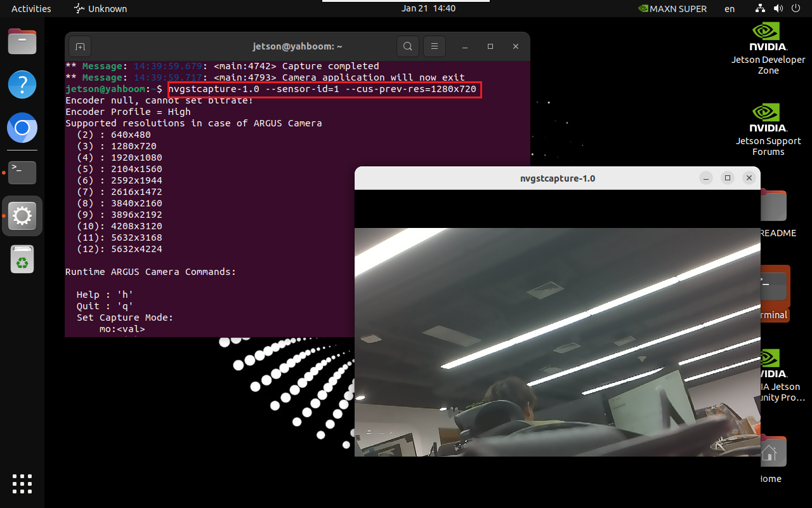Click the '(8) : 3840x2160' resolution line
This screenshot has width=812, height=508.
(x=119, y=203)
